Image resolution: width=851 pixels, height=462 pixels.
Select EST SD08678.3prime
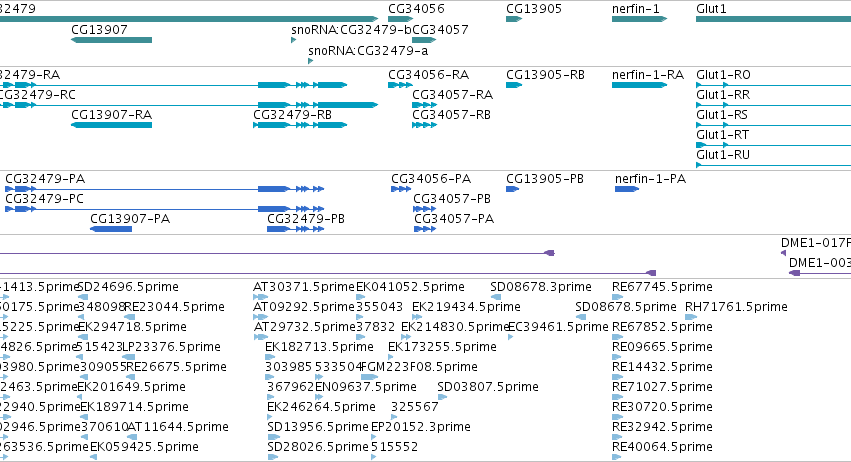tap(541, 287)
